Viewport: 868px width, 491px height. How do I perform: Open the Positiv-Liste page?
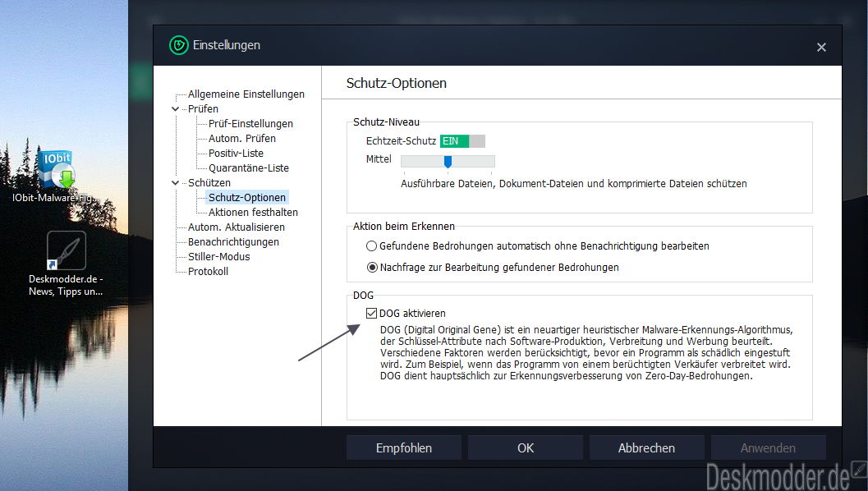(236, 154)
